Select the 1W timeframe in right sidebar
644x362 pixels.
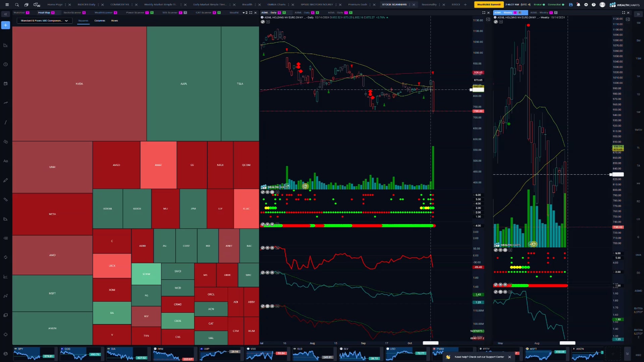(638, 112)
